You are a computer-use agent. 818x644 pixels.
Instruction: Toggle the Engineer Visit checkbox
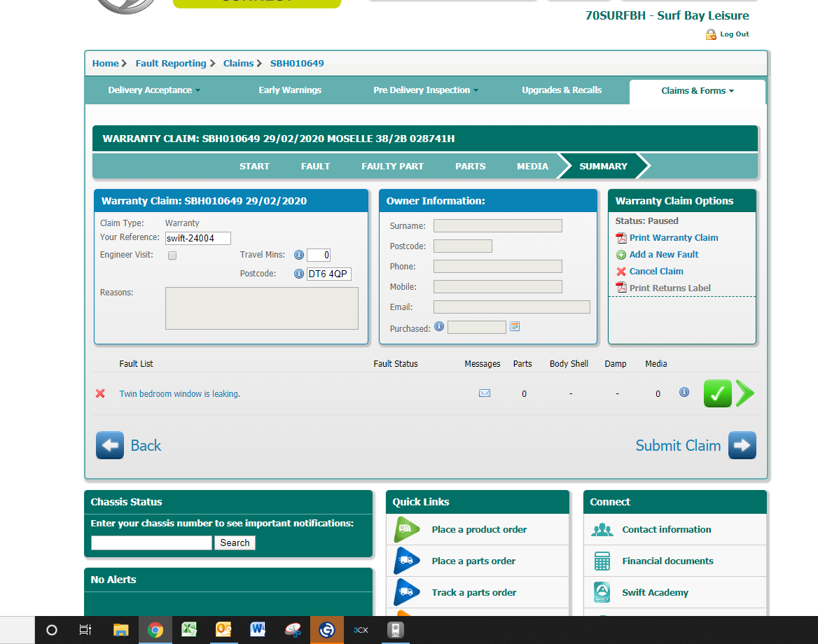coord(172,255)
